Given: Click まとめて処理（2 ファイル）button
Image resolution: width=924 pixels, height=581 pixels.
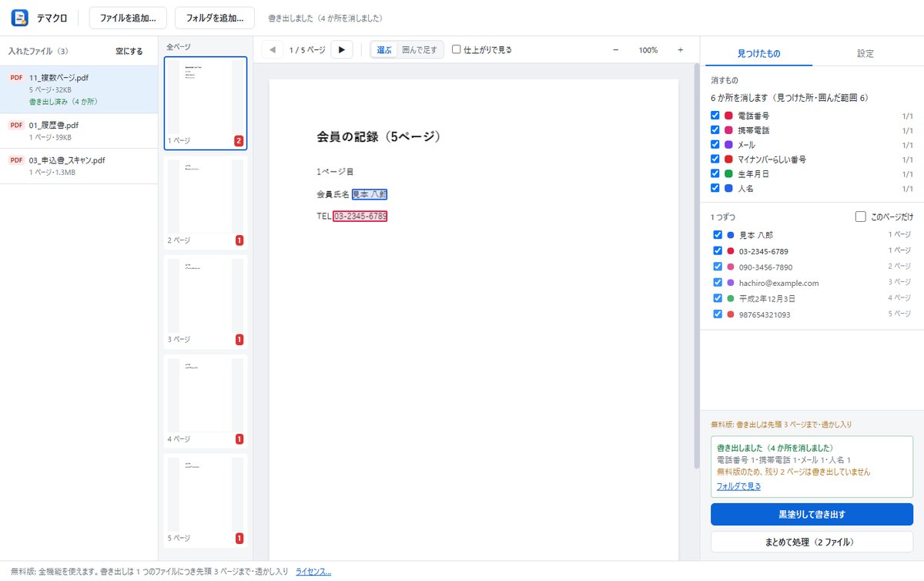Looking at the screenshot, I should (812, 542).
